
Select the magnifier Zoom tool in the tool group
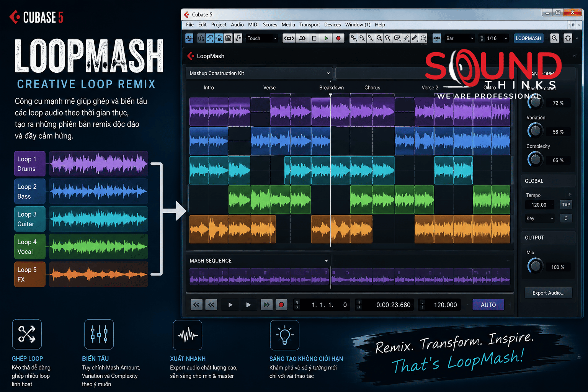coord(379,38)
